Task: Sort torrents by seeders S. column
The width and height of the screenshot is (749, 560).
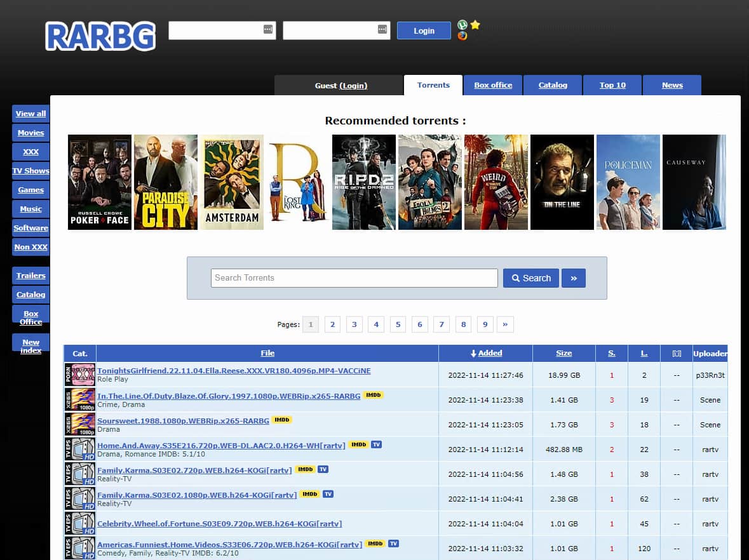Action: point(611,353)
